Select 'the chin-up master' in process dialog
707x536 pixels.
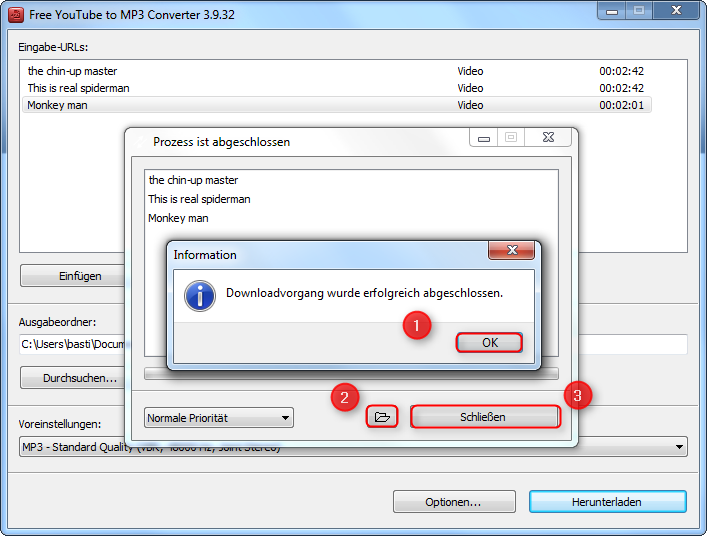(193, 180)
